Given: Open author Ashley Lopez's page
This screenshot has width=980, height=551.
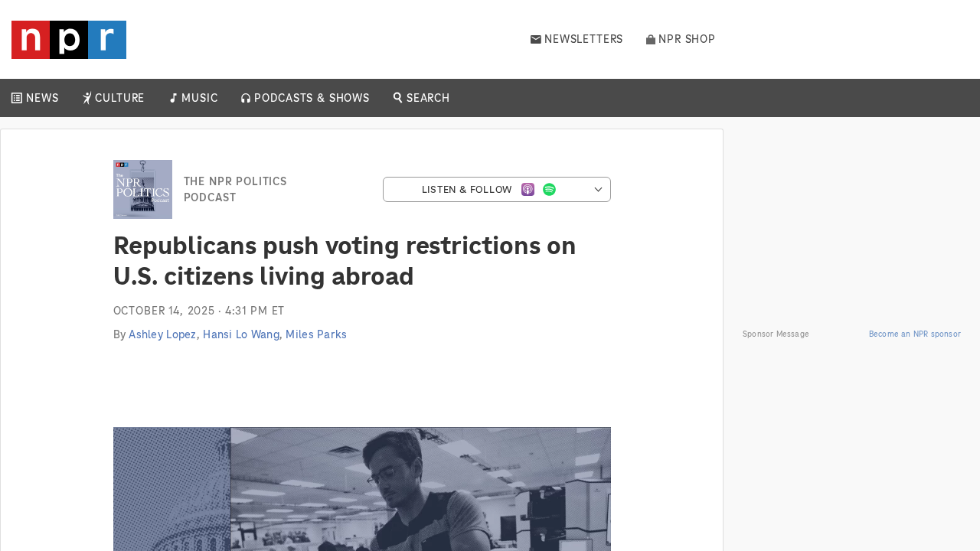Looking at the screenshot, I should point(162,334).
